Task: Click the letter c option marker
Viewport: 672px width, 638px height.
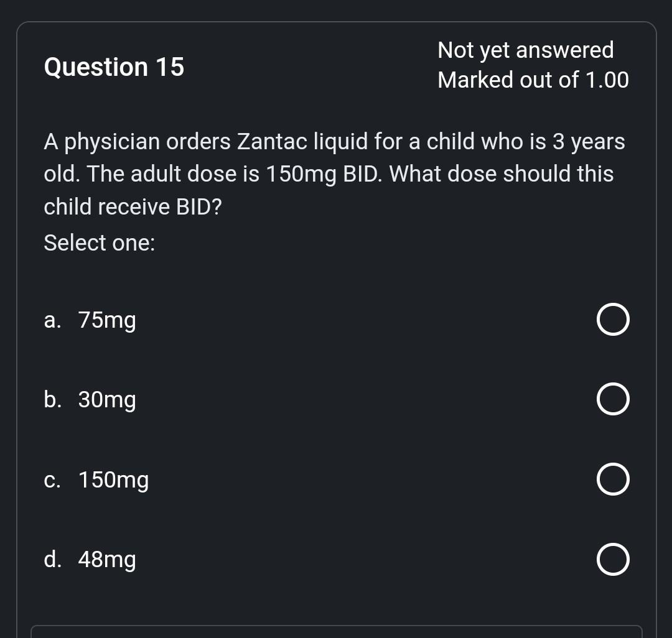Action: [x=52, y=479]
